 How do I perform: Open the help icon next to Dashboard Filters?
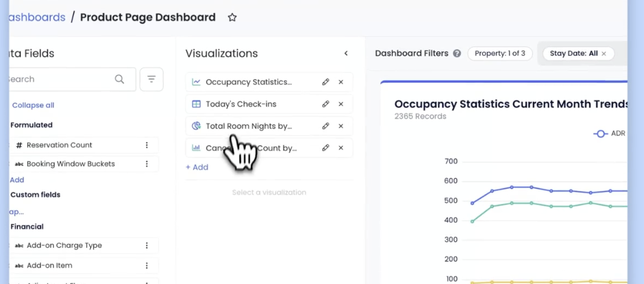[x=457, y=53]
